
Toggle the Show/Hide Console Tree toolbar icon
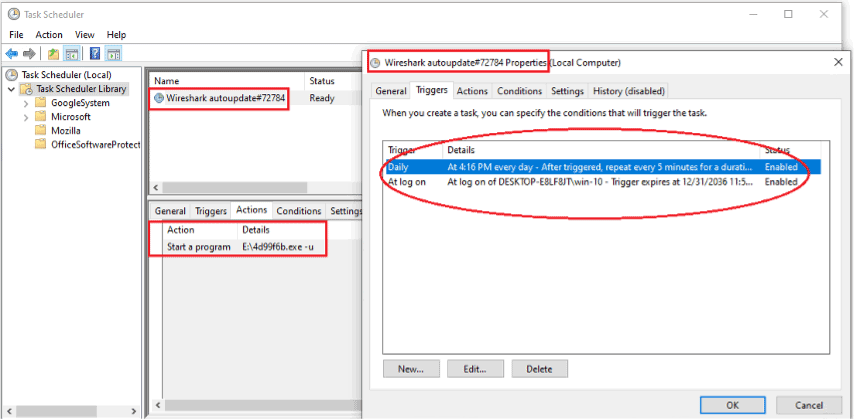72,53
